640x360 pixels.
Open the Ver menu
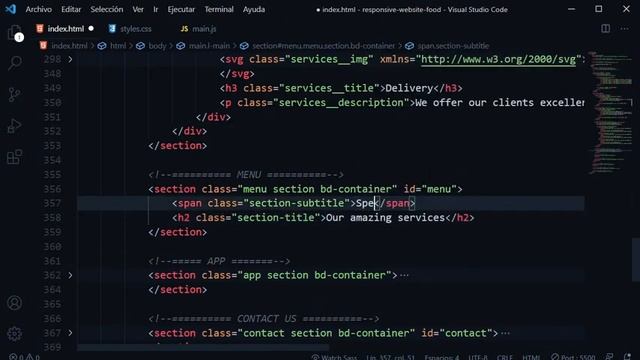[x=138, y=9]
